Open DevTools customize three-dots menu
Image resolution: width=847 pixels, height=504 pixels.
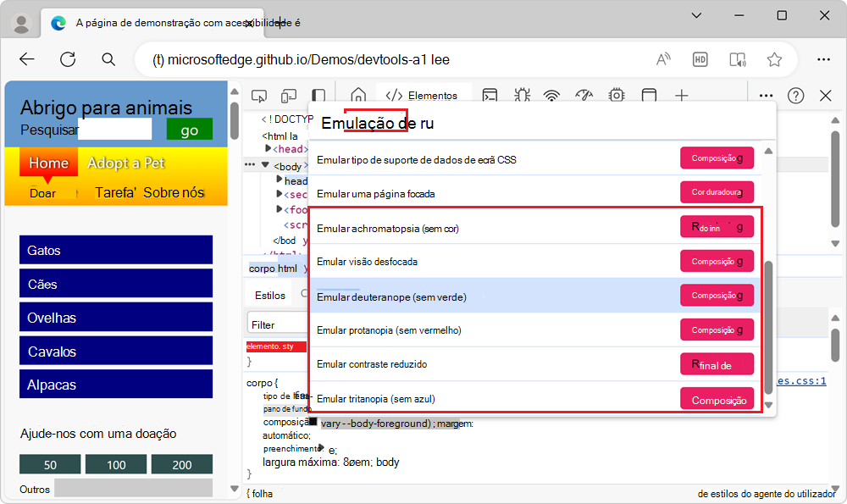click(766, 96)
